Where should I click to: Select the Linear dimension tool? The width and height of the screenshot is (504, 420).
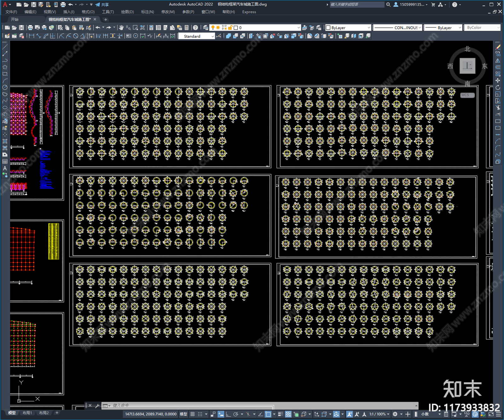click(x=31, y=36)
